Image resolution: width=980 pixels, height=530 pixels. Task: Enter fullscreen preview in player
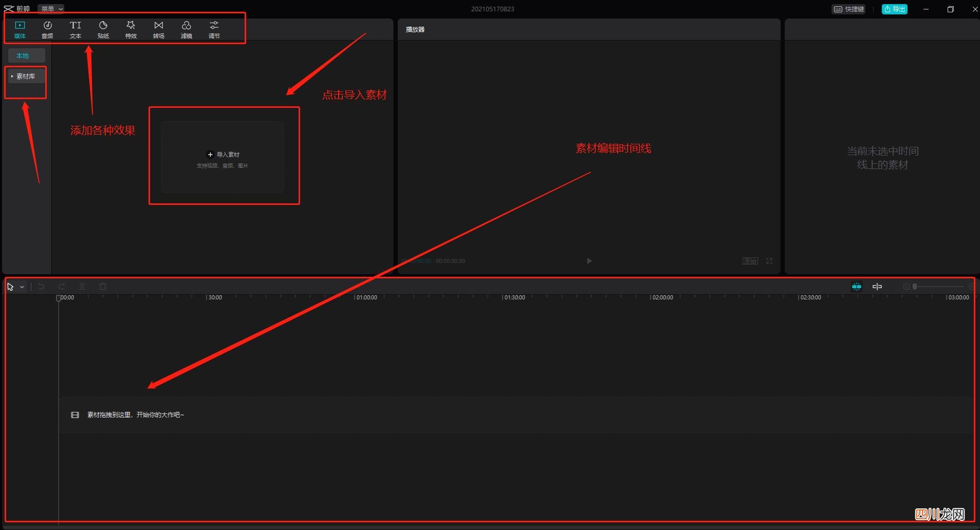click(769, 261)
